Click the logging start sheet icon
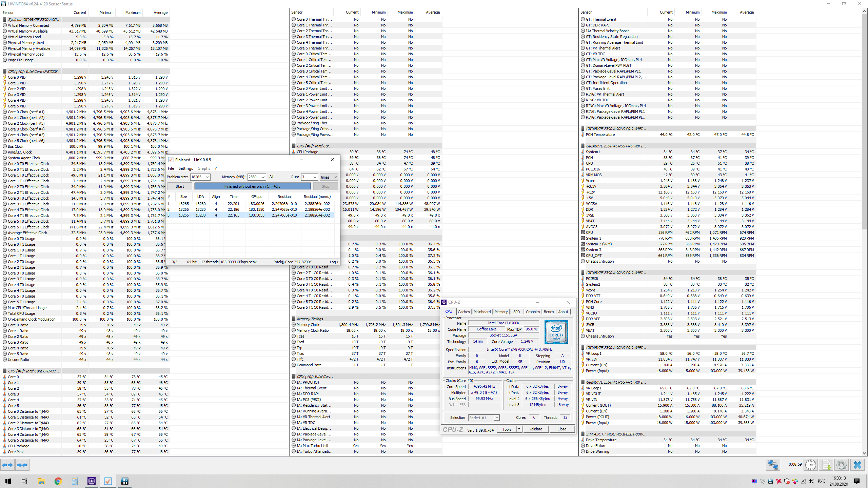868x488 pixels. (826, 465)
